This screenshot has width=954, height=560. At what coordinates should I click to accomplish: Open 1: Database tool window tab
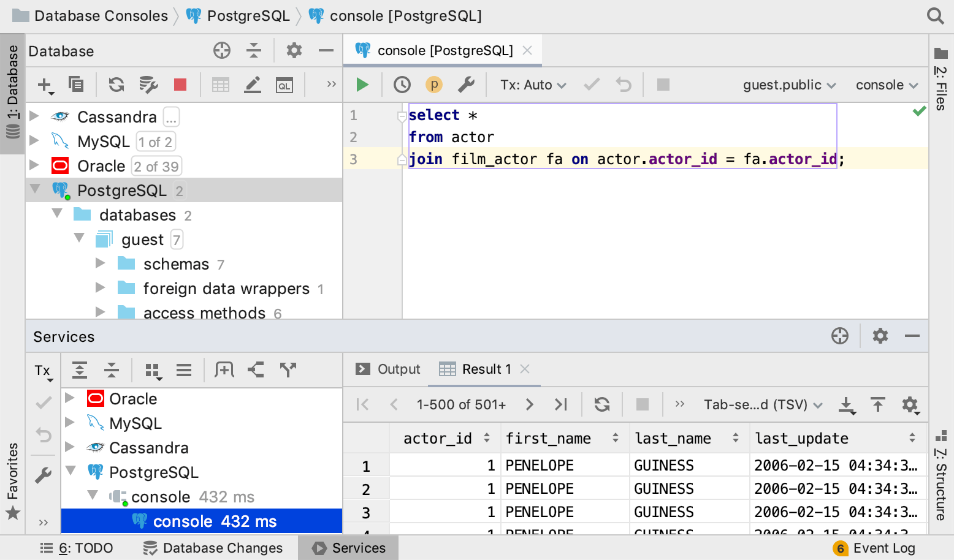12,93
